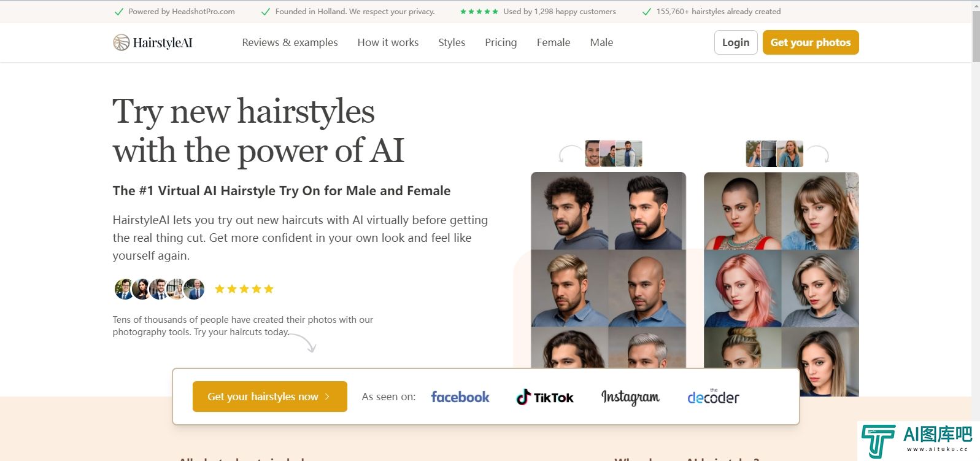Screen dimensions: 980x461
Task: Click the green stars in top banner
Action: pyautogui.click(x=479, y=12)
